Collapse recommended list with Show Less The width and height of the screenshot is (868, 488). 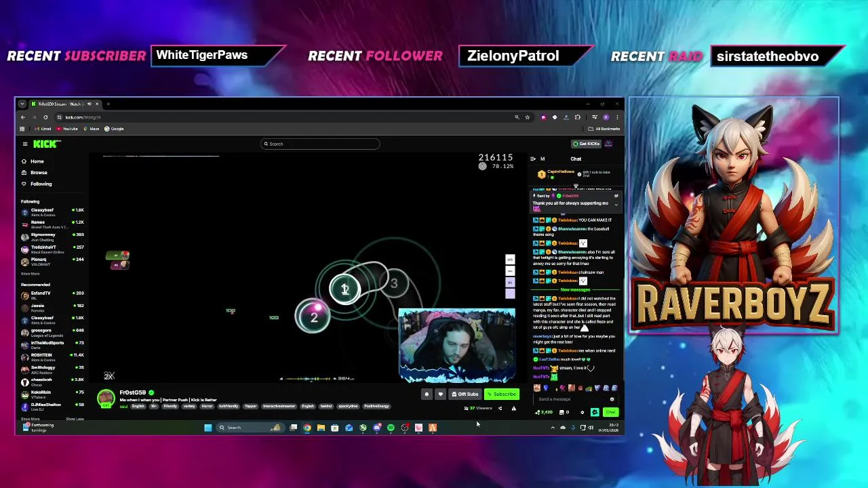coord(75,419)
